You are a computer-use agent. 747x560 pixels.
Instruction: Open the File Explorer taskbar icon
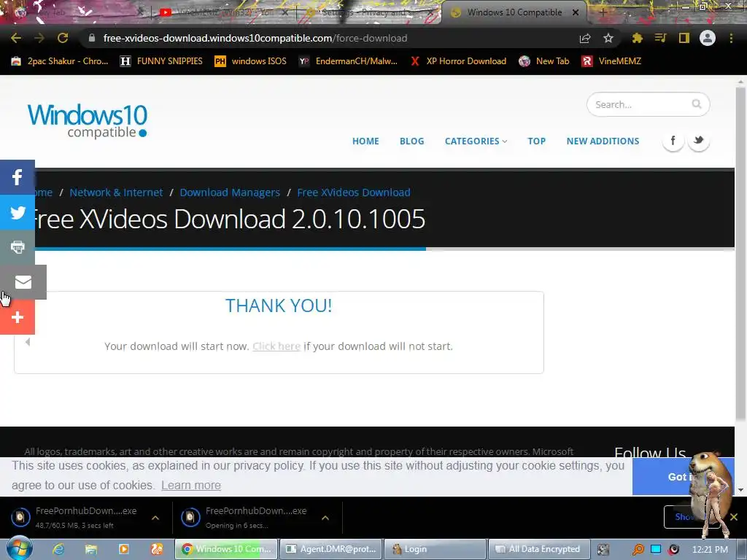[x=91, y=549]
